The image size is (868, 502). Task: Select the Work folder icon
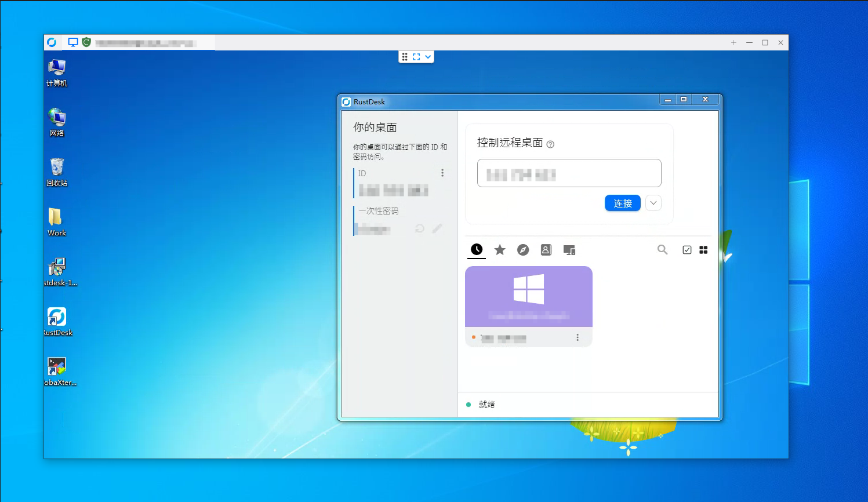pyautogui.click(x=57, y=223)
